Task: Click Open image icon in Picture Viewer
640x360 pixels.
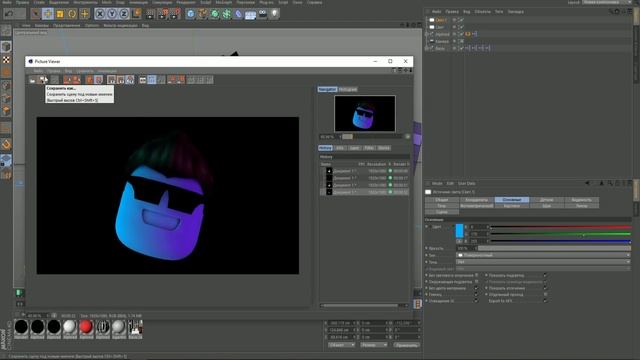Action: 33,80
